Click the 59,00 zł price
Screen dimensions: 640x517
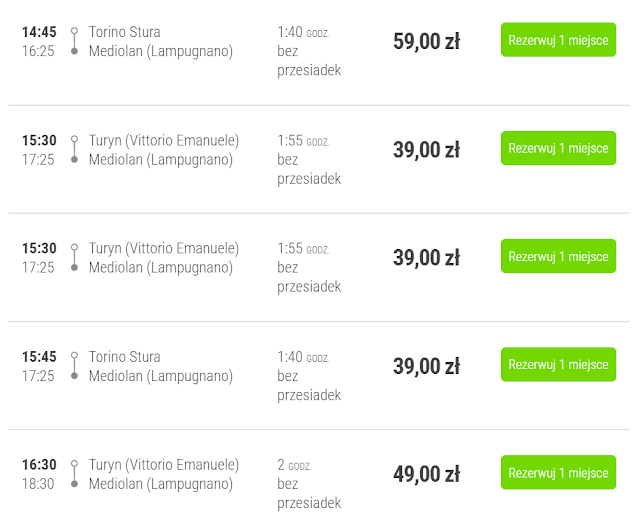point(426,41)
